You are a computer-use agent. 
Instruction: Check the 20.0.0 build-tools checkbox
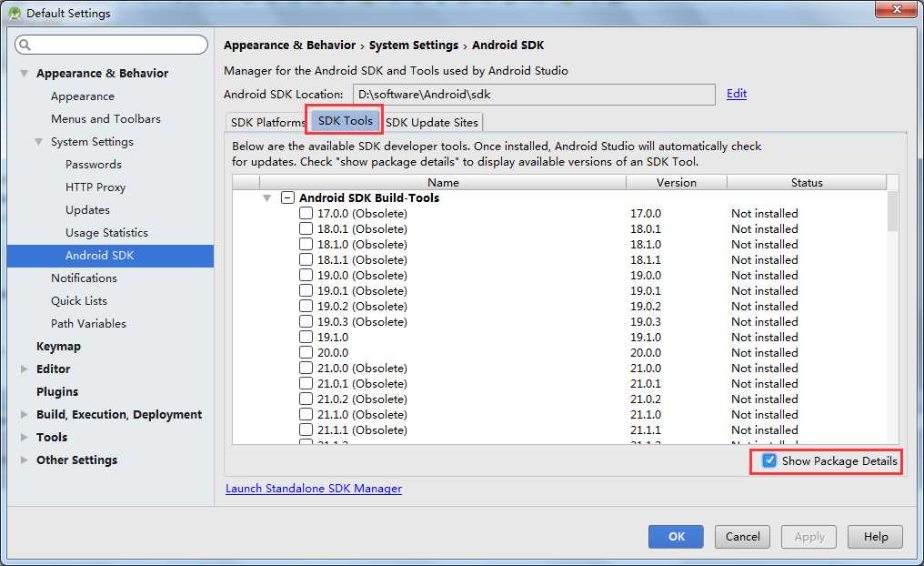pos(306,352)
